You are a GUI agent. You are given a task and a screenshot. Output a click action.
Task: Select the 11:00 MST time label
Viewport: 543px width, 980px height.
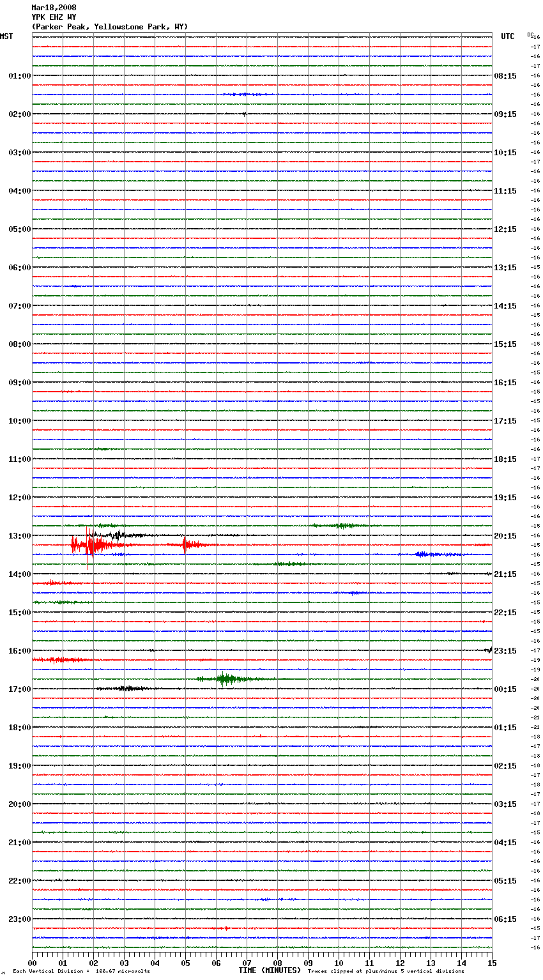click(20, 459)
